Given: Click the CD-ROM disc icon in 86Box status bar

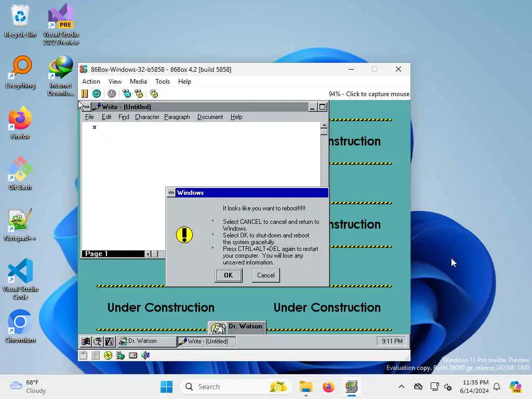Looking at the screenshot, I should pos(108,355).
